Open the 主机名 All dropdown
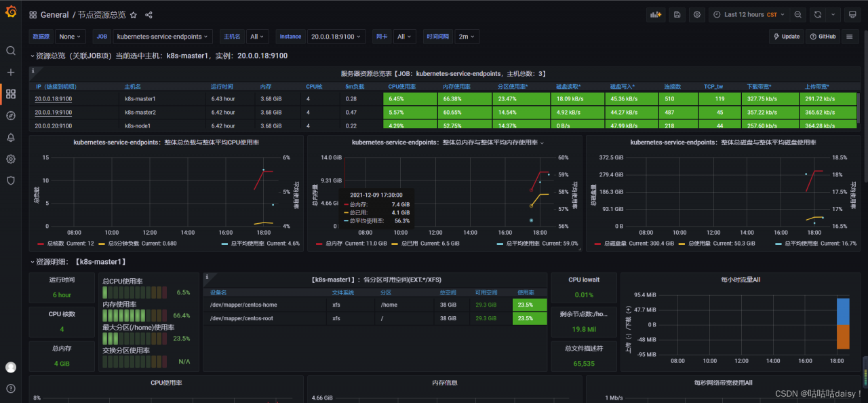This screenshot has height=403, width=868. pyautogui.click(x=258, y=37)
